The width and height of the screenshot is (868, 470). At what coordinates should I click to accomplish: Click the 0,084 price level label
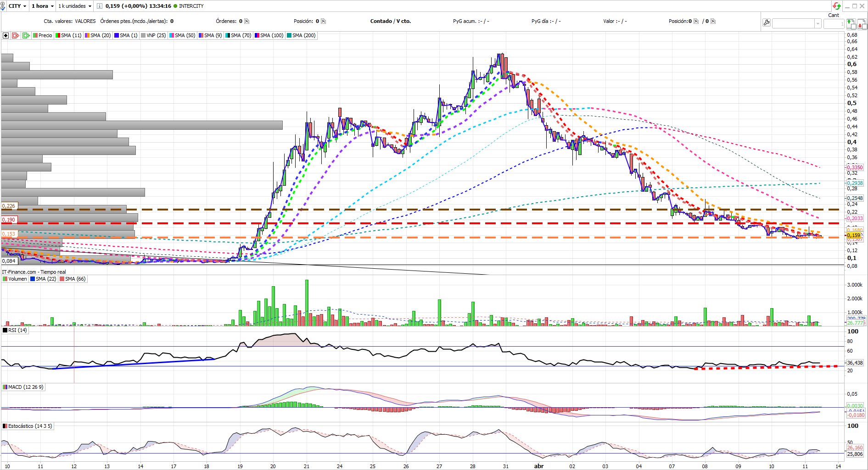tap(9, 261)
